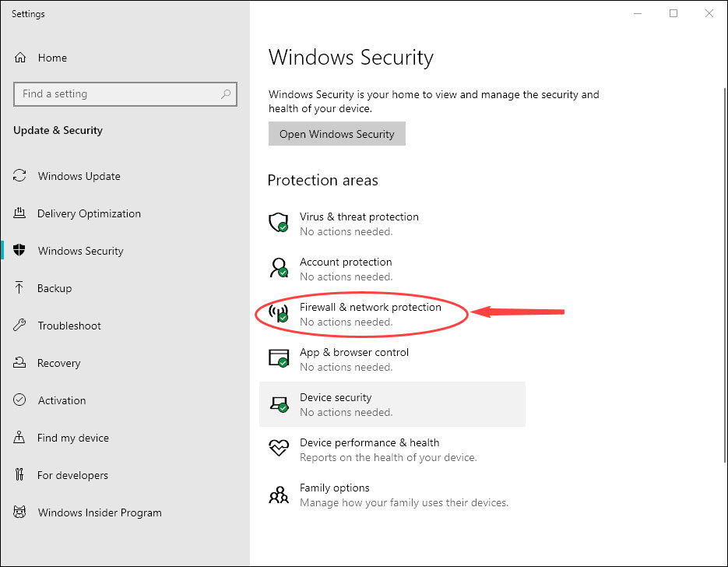Viewport: 728px width, 567px height.
Task: Click the Device performance heart icon
Action: (279, 448)
